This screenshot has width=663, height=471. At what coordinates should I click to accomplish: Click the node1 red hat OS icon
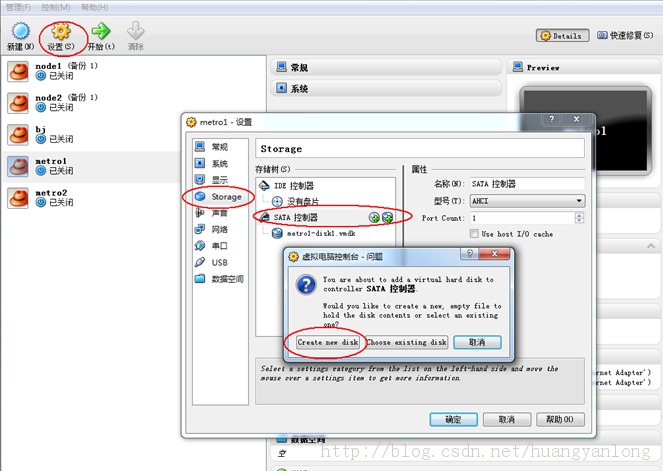[18, 71]
